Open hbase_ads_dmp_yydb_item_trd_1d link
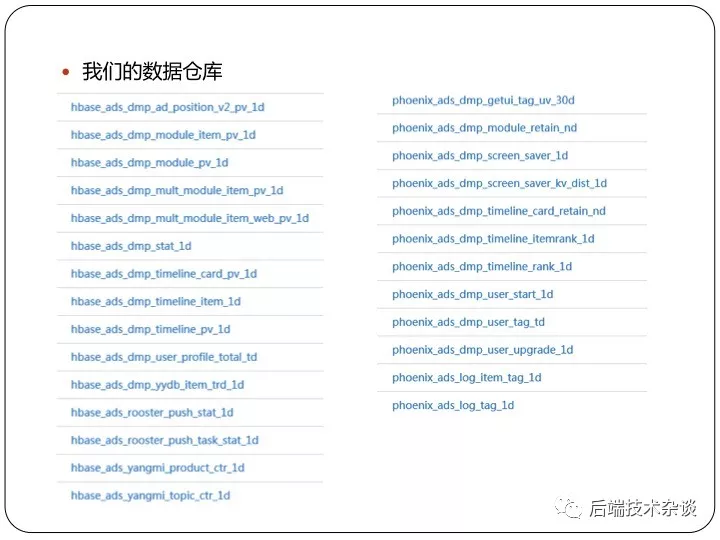The height and width of the screenshot is (540, 720). pos(157,385)
